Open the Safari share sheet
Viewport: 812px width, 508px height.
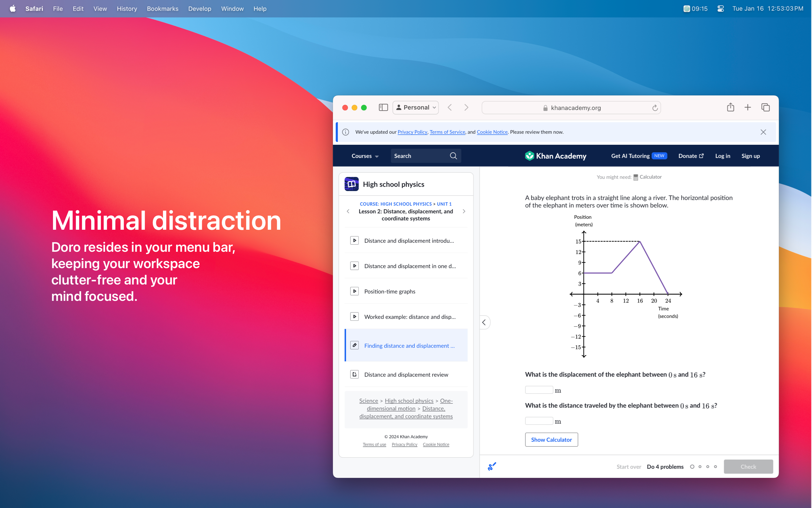(x=731, y=107)
